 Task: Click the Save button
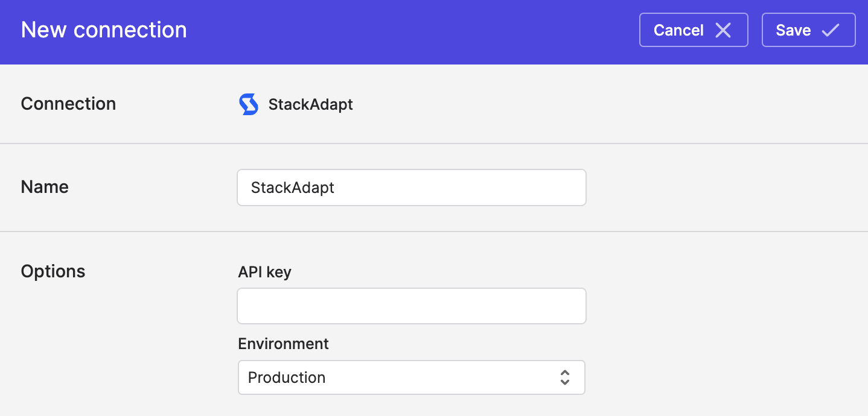tap(808, 30)
